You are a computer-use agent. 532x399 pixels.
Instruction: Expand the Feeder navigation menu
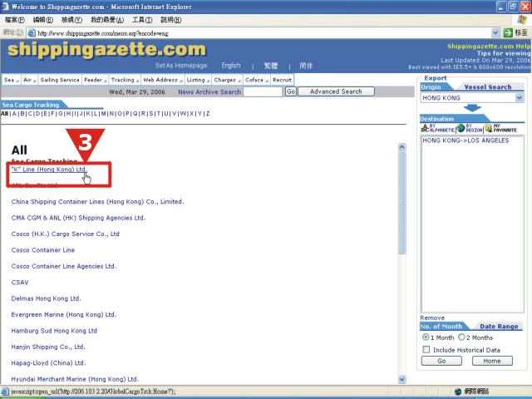click(x=95, y=80)
